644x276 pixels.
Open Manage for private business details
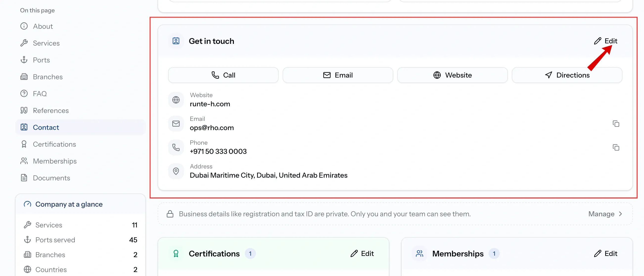[x=605, y=214]
